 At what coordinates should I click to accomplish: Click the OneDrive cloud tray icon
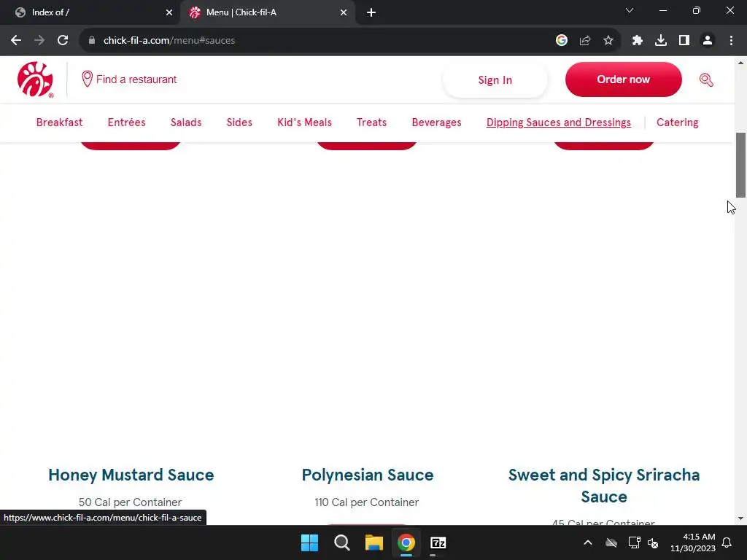click(611, 542)
